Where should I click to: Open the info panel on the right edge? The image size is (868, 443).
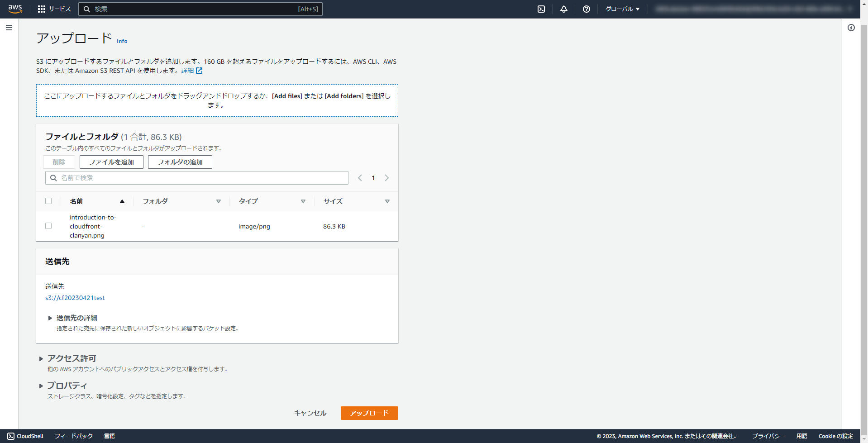tap(851, 28)
